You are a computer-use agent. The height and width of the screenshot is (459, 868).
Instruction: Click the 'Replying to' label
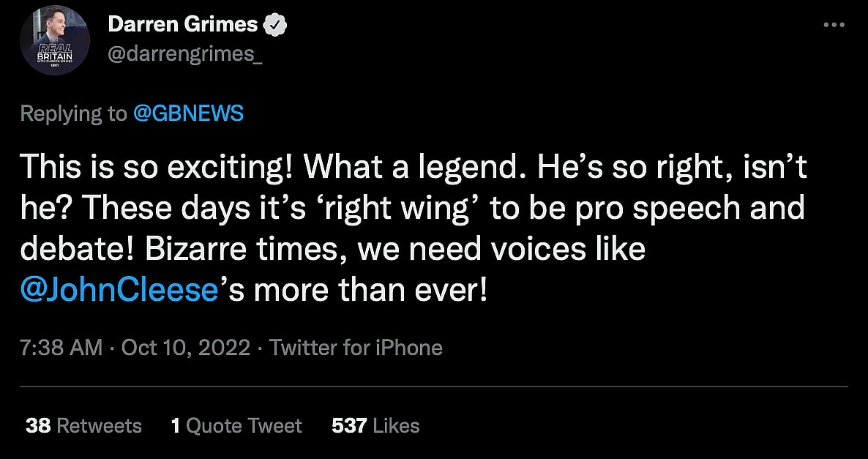(73, 113)
